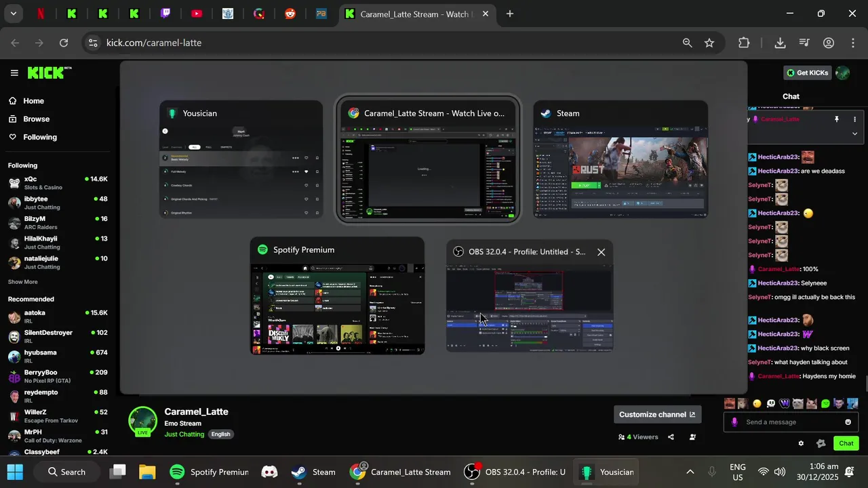Open BerryyBoo recommended channel
Viewport: 868px width, 488px height.
(58, 376)
